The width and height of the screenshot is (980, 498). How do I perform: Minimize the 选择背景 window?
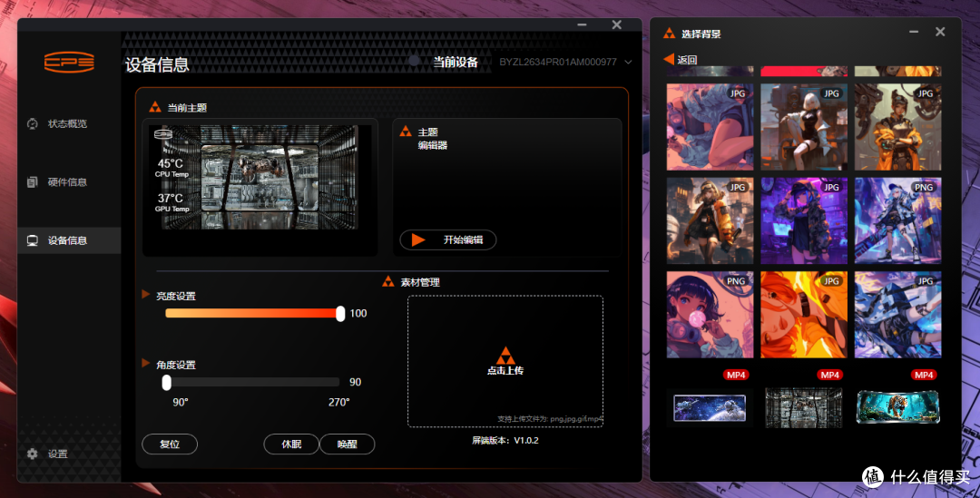click(914, 32)
